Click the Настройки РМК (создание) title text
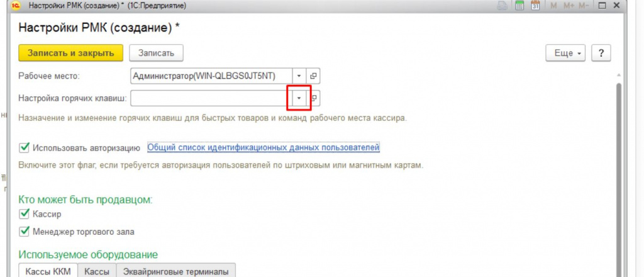Viewport: 644px width, 277px height. pyautogui.click(x=99, y=28)
